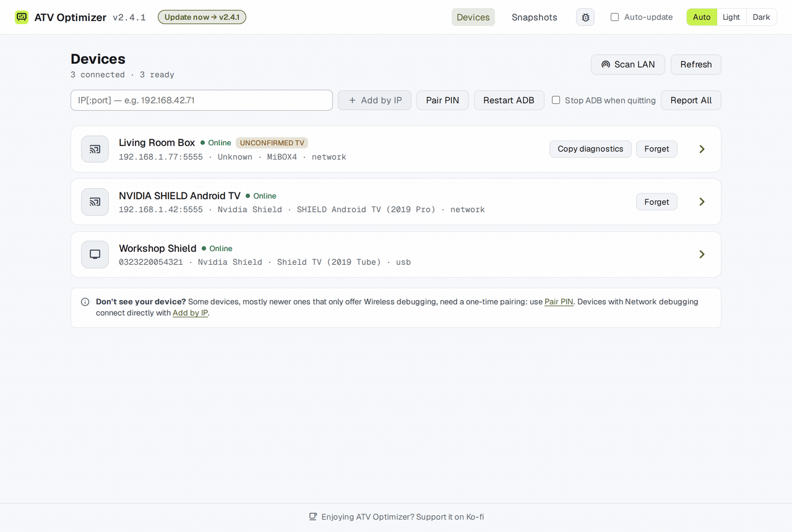Viewport: 792px width, 532px height.
Task: Switch to the Dark theme
Action: 761,17
